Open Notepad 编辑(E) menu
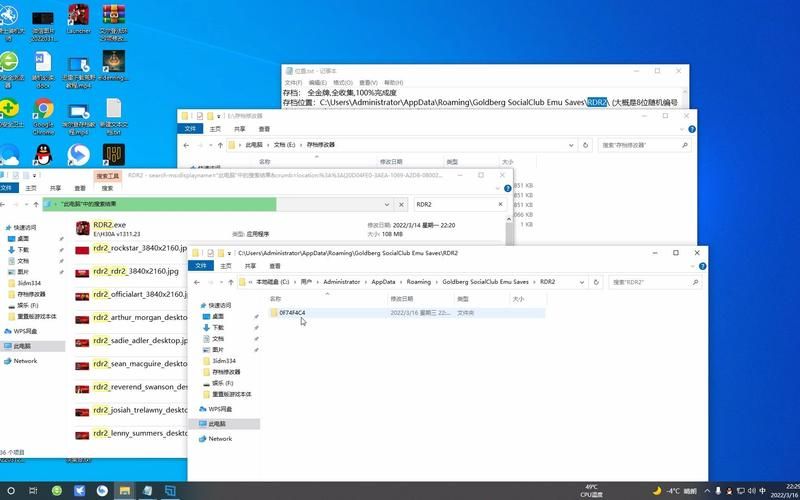This screenshot has width=800, height=500. point(317,83)
